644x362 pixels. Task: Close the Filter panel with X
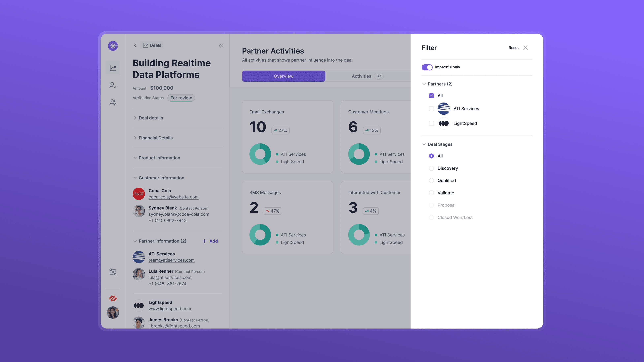pos(525,48)
